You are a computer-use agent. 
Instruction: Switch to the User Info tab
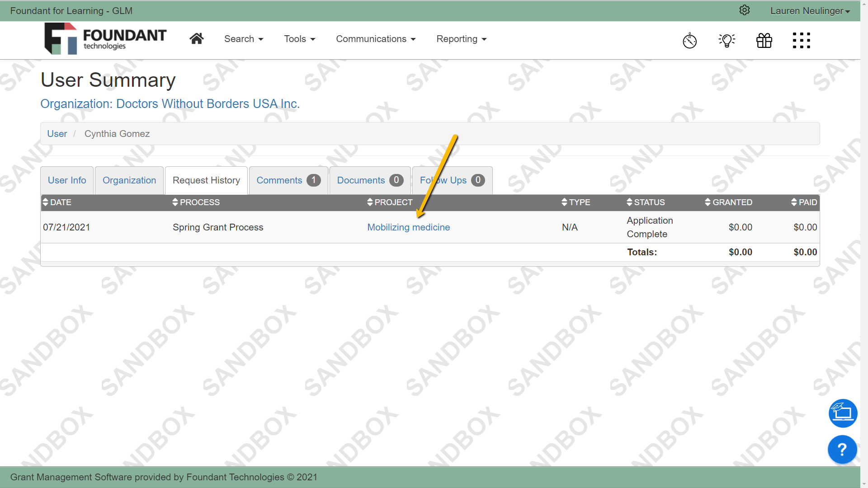(67, 180)
